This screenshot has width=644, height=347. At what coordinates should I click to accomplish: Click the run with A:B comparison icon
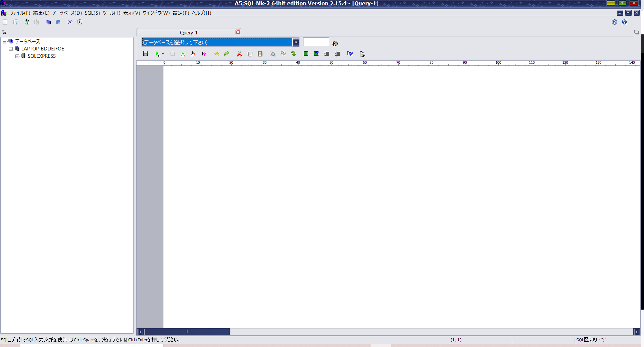click(183, 54)
